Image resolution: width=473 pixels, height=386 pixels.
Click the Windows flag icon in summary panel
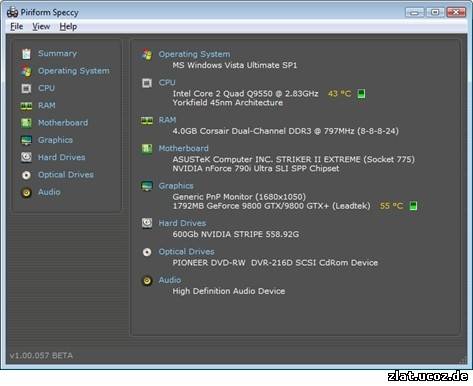pos(147,54)
